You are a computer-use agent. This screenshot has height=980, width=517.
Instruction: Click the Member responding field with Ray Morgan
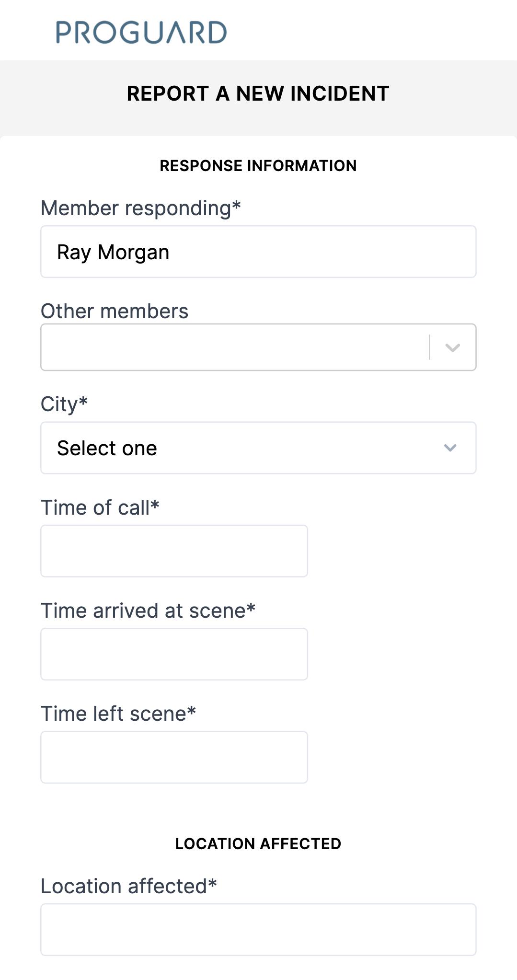258,252
